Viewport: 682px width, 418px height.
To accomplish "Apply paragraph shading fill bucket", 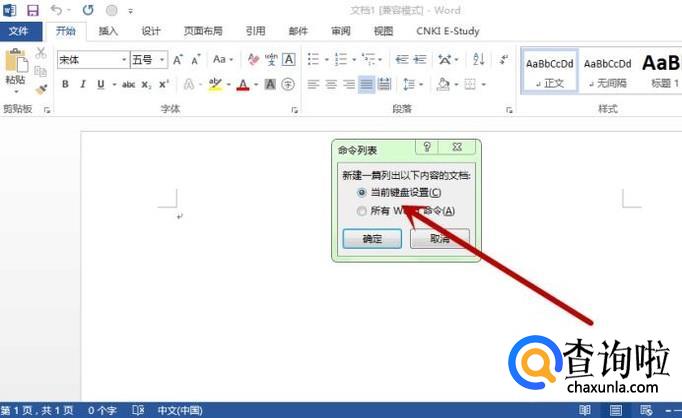I will pos(443,84).
